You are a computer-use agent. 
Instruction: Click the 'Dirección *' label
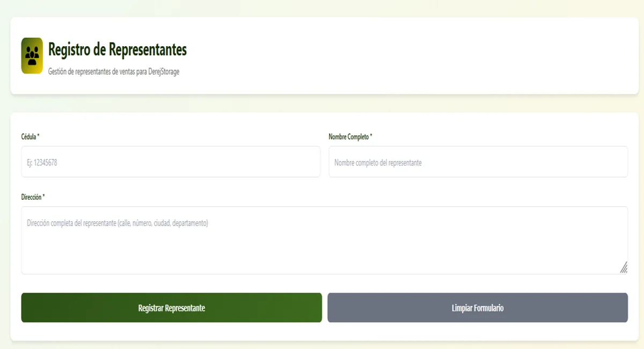click(33, 197)
